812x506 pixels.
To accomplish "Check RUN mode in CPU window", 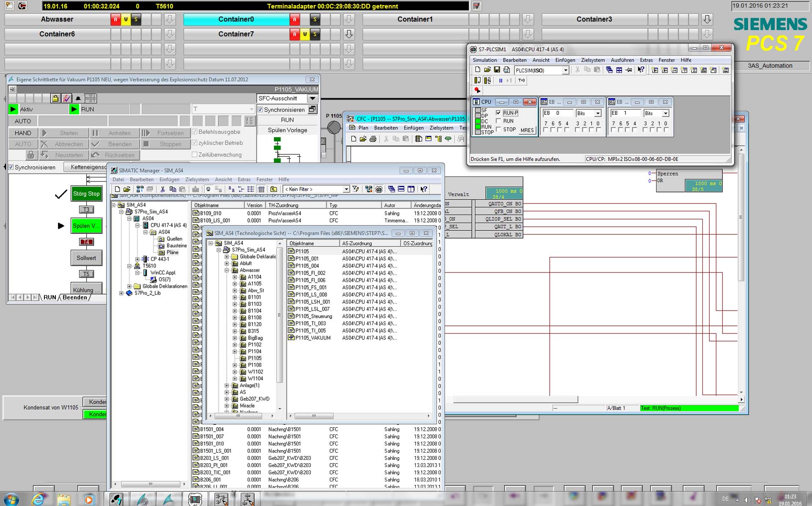I will coord(498,121).
